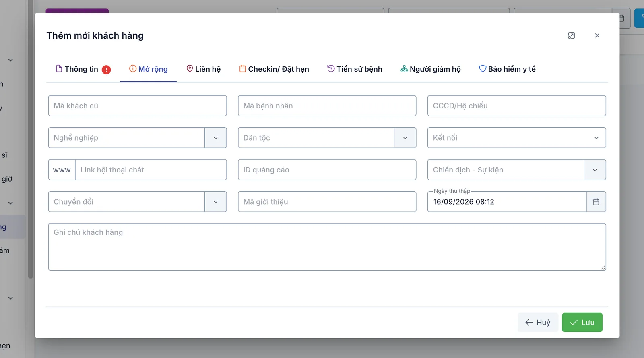Expand the Nghề nghiệp dropdown
This screenshot has width=644, height=358.
point(216,138)
